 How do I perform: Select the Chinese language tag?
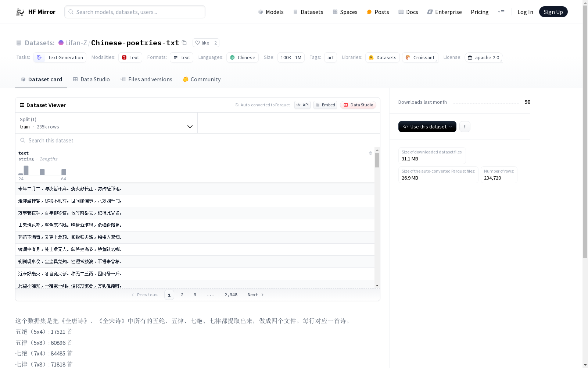tap(243, 57)
